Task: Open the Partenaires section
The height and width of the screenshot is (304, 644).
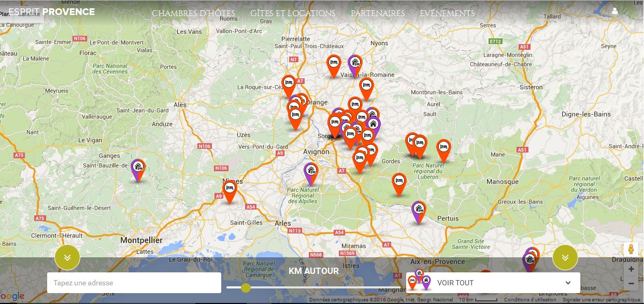Action: tap(378, 13)
